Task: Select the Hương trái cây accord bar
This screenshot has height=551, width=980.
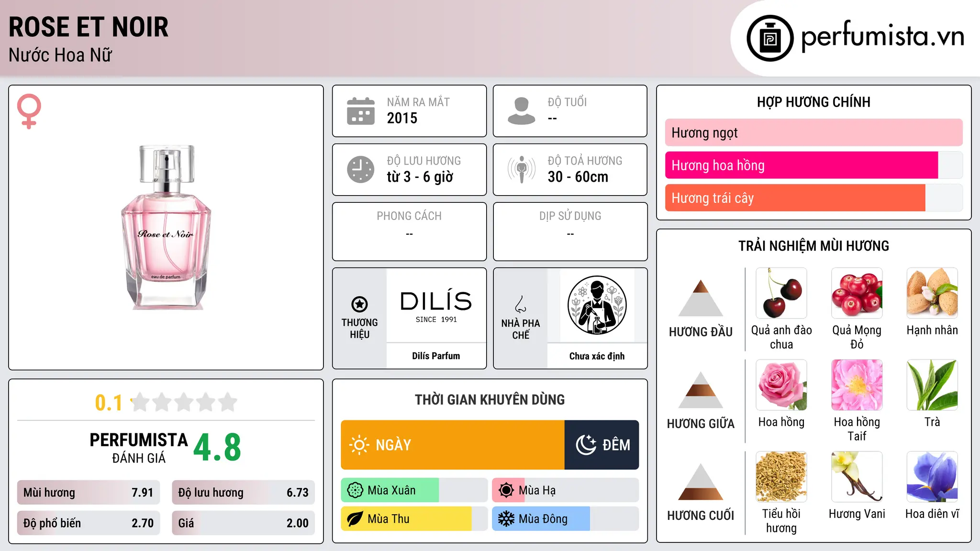Action: 813,198
